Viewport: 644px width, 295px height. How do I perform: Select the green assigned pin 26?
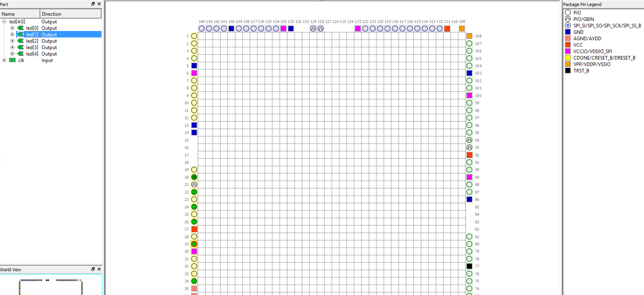[194, 222]
